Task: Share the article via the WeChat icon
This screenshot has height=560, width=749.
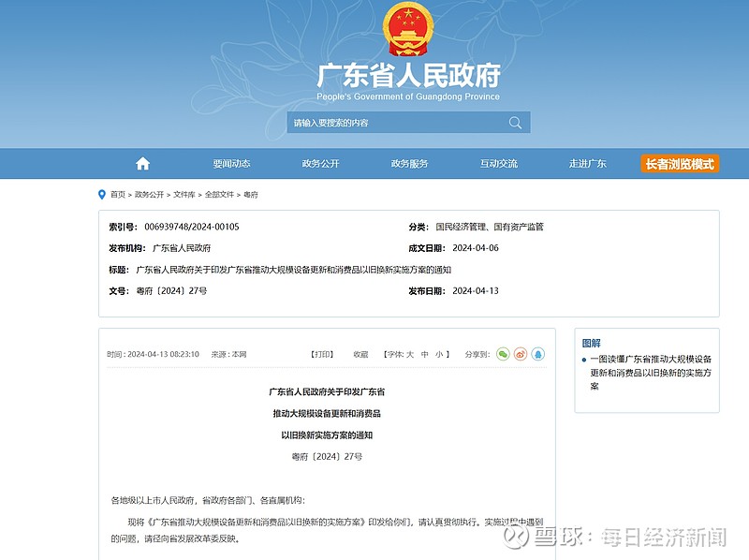Action: [502, 354]
